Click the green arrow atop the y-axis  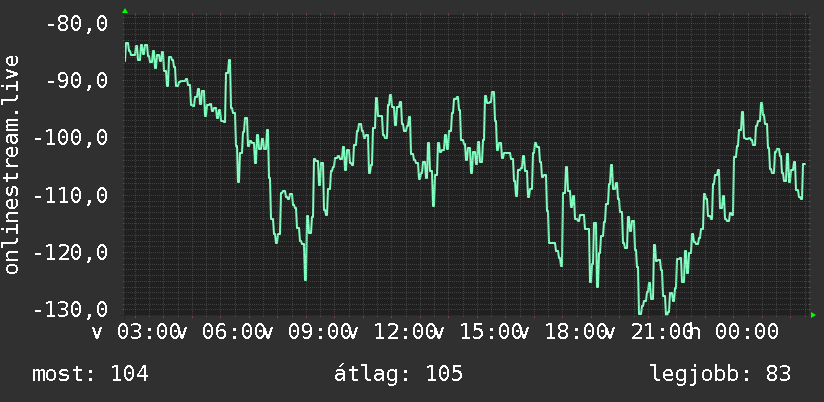pos(125,11)
